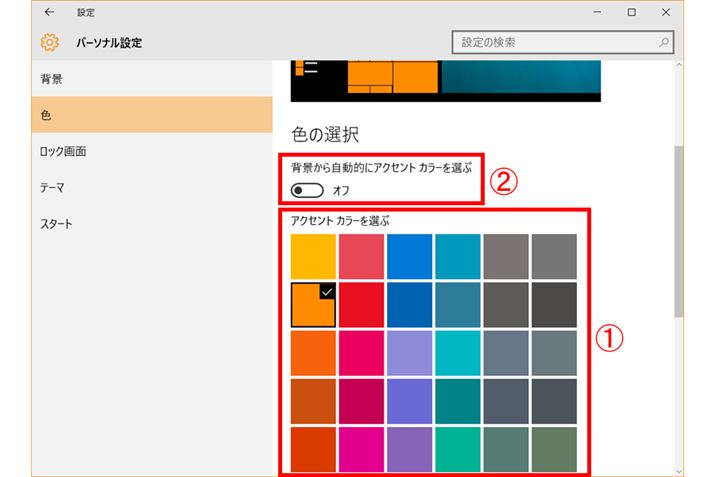Click the 設定の検索 search field
The height and width of the screenshot is (477, 715).
(x=555, y=43)
